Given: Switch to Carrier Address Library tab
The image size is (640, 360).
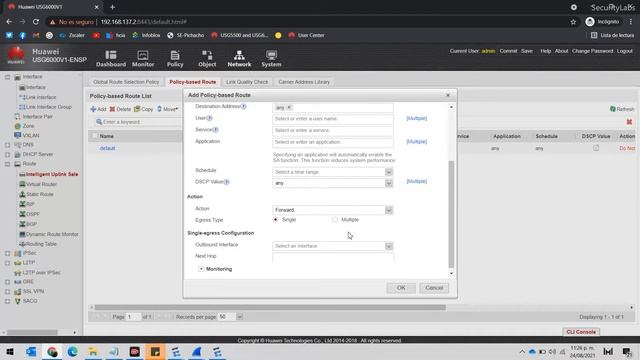Looking at the screenshot, I should (304, 82).
